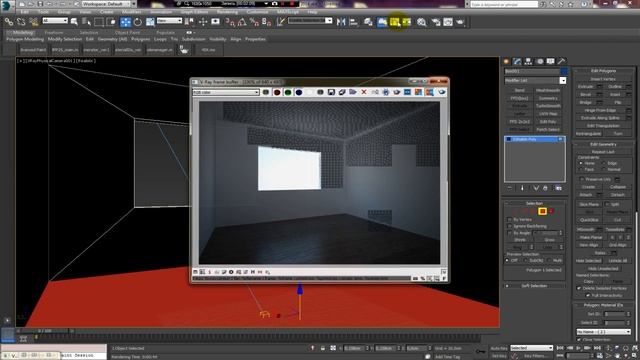This screenshot has width=640, height=360.
Task: Open the Create command panel tab
Action: [507, 61]
